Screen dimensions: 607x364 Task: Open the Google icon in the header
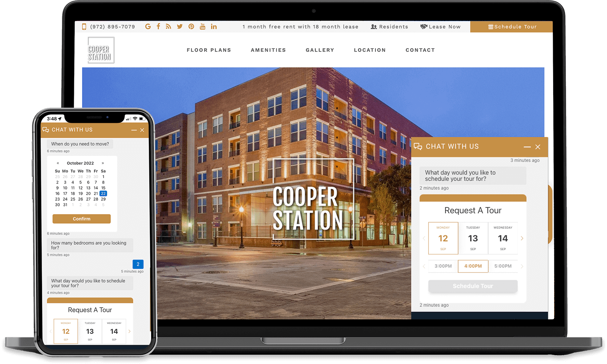pyautogui.click(x=148, y=26)
